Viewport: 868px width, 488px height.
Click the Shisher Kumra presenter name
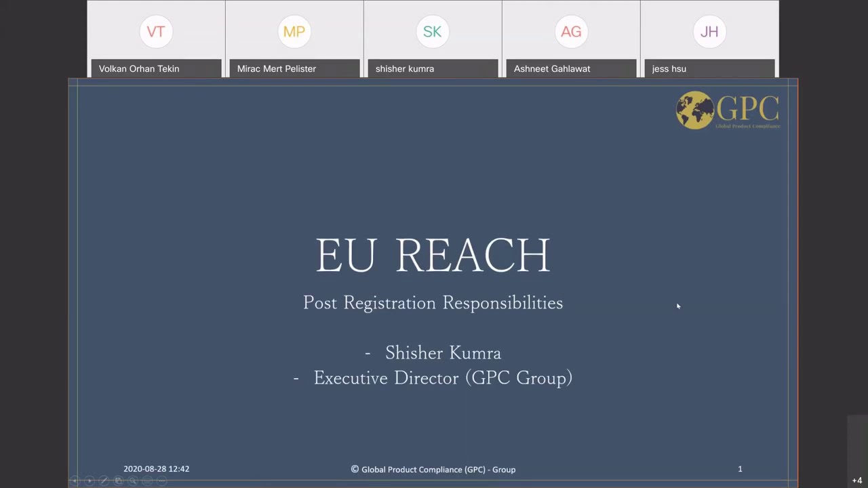pos(443,352)
